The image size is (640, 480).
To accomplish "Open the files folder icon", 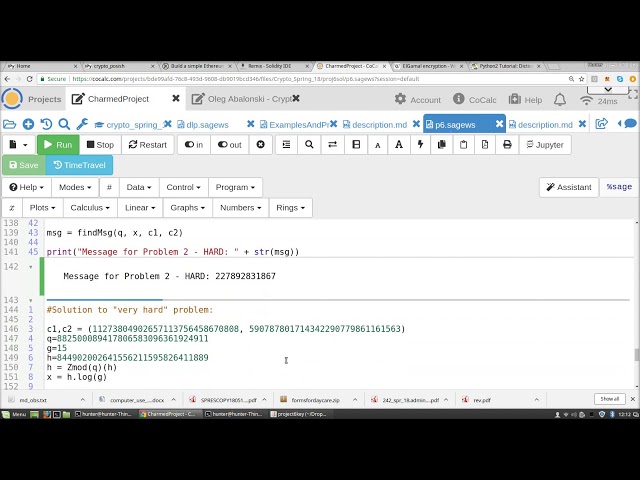I will click(9, 124).
